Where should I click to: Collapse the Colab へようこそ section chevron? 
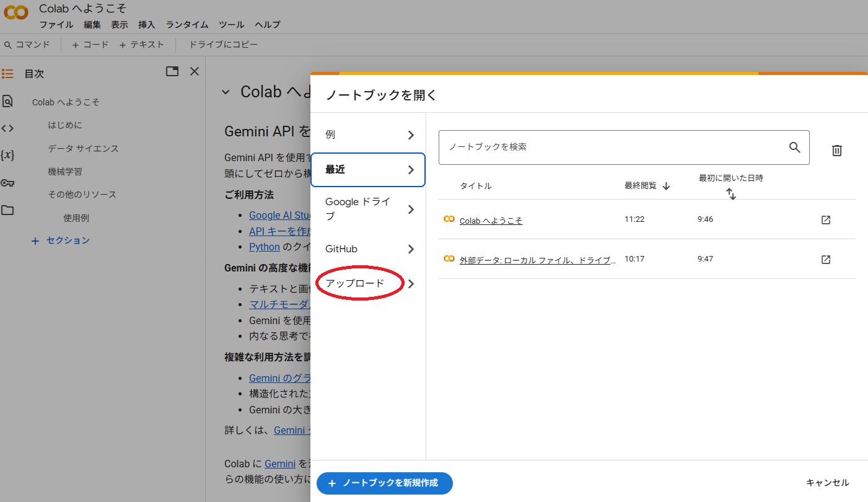226,92
